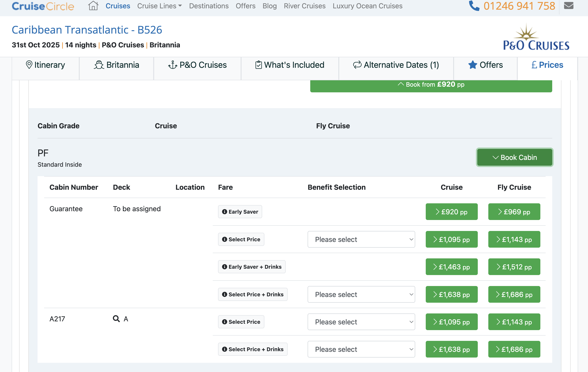This screenshot has width=588, height=372.
Task: Book Guarantee Select Price + Drinks fly £1,686 pp
Action: point(514,294)
